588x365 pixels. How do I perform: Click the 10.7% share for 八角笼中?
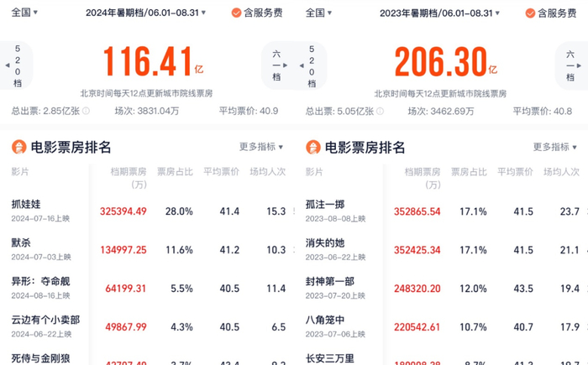point(473,327)
